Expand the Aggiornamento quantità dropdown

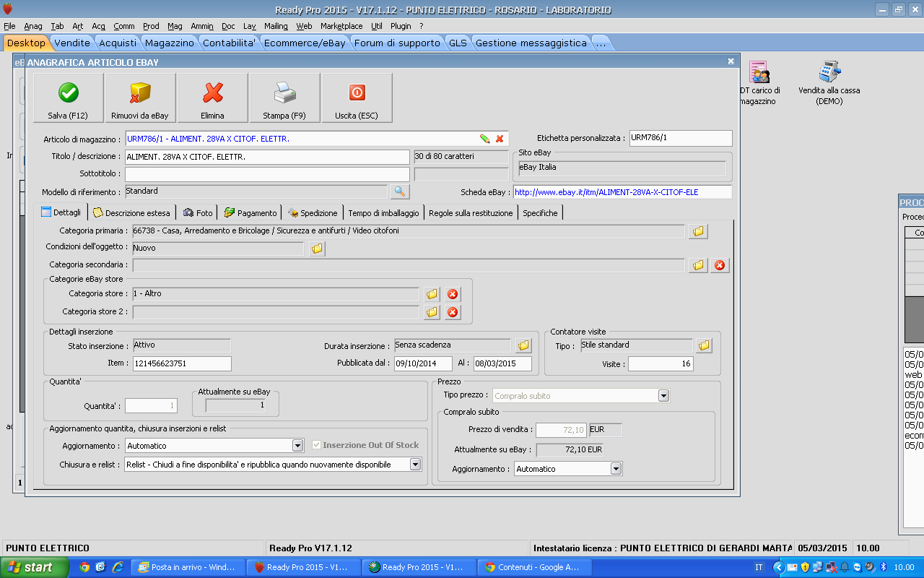(297, 446)
